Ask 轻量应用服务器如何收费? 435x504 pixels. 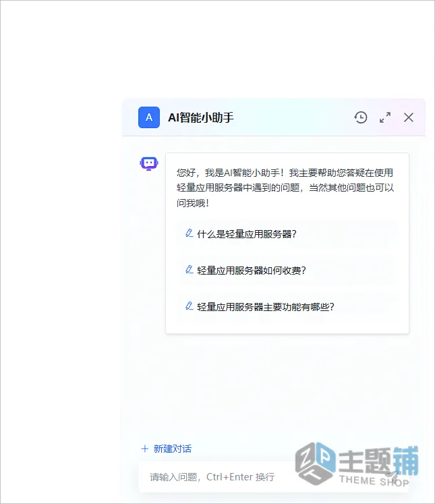pos(252,271)
